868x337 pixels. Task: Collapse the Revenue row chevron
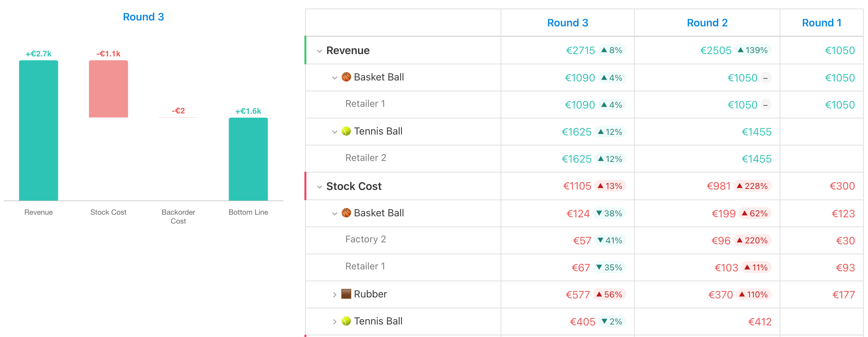click(x=319, y=51)
